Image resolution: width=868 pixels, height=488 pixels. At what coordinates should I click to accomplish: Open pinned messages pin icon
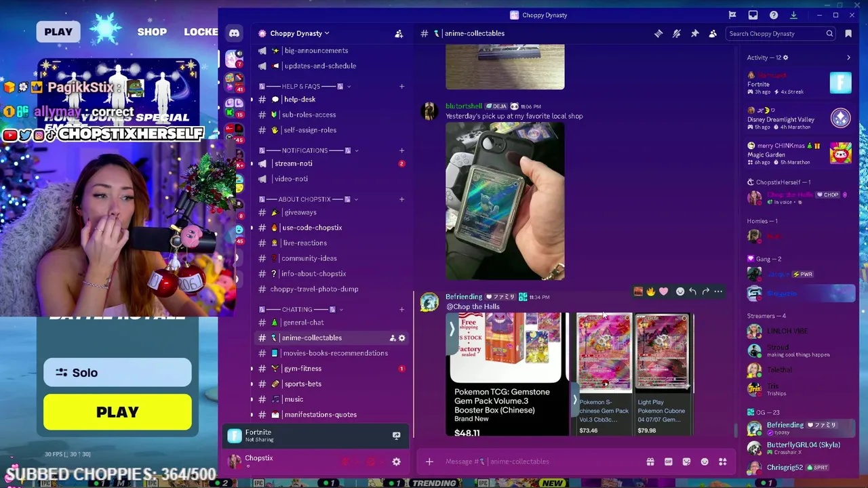click(695, 33)
